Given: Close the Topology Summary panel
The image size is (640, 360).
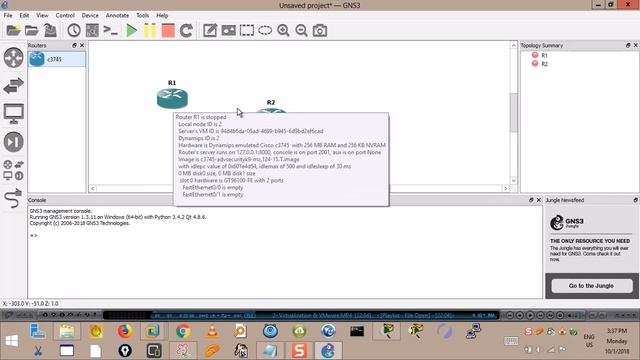Looking at the screenshot, I should (x=636, y=45).
